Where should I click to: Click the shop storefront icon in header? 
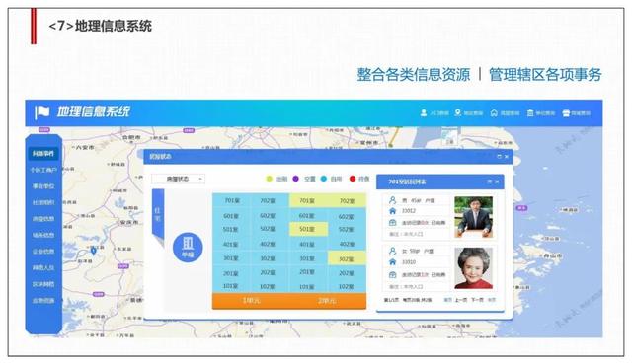[566, 113]
